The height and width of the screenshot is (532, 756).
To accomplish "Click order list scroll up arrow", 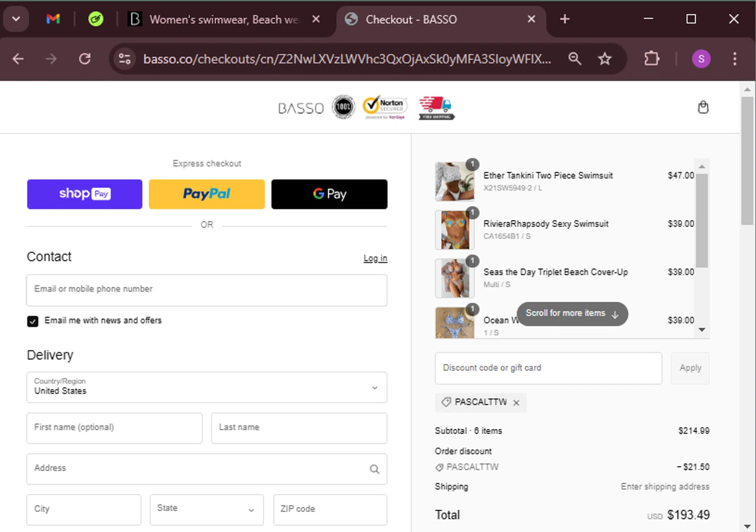I will click(x=702, y=166).
